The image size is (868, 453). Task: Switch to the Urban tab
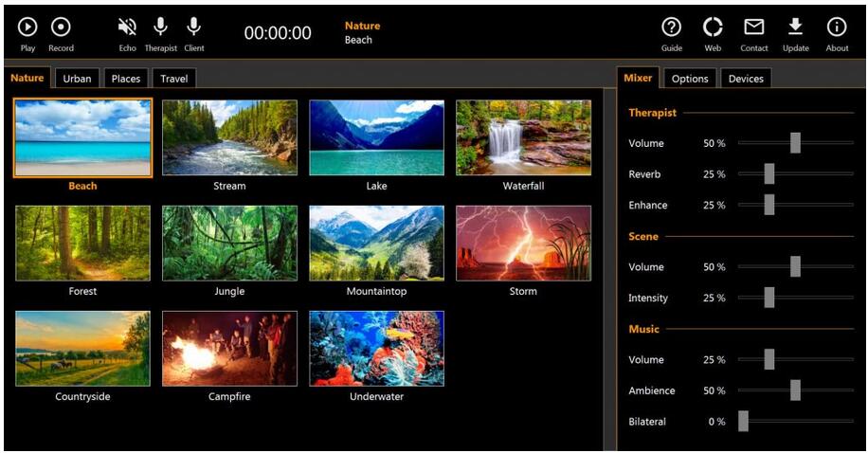pos(77,79)
